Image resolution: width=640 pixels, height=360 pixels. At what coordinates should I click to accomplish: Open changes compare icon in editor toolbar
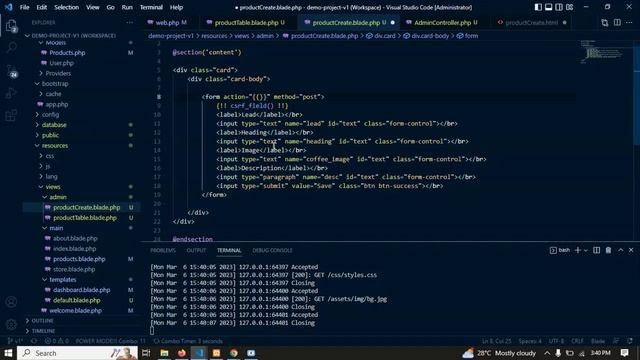click(x=604, y=22)
